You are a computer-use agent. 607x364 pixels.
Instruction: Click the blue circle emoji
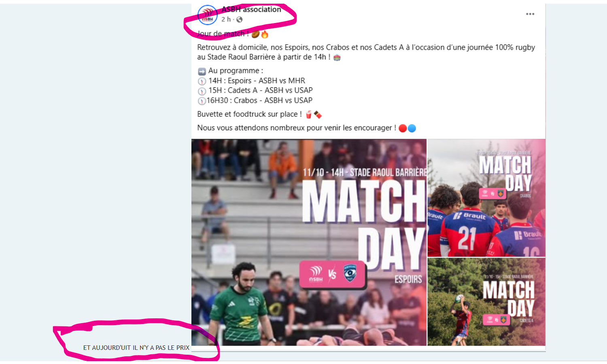coord(412,128)
